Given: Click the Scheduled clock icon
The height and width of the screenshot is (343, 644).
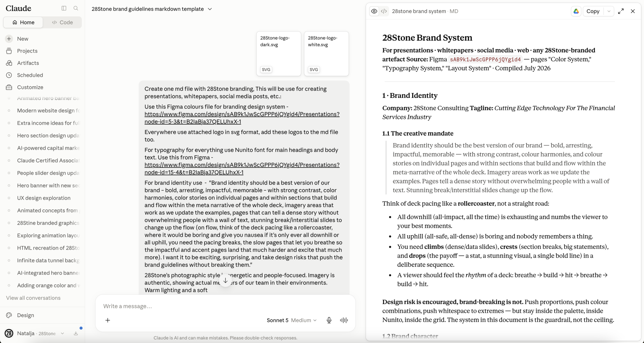Looking at the screenshot, I should (9, 75).
